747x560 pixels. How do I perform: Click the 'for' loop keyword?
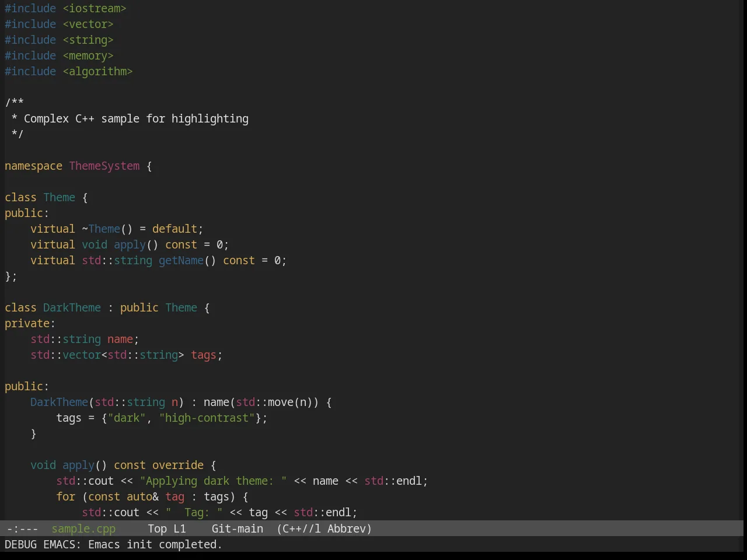click(65, 496)
